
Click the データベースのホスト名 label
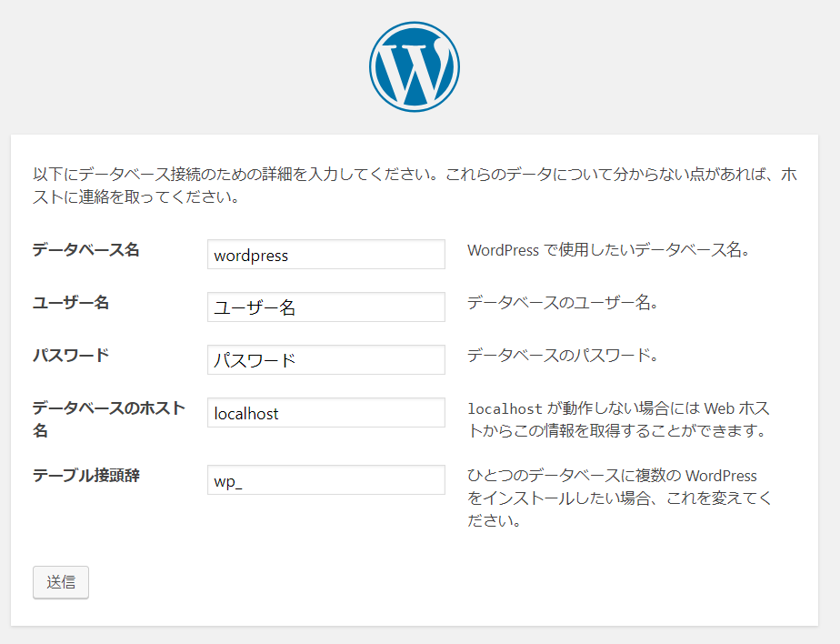pos(109,419)
